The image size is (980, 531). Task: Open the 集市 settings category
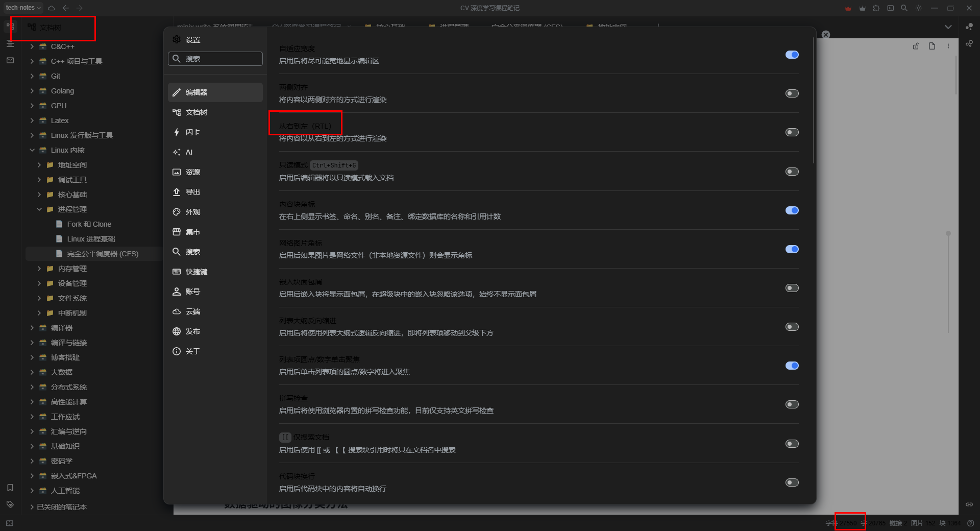(215, 232)
